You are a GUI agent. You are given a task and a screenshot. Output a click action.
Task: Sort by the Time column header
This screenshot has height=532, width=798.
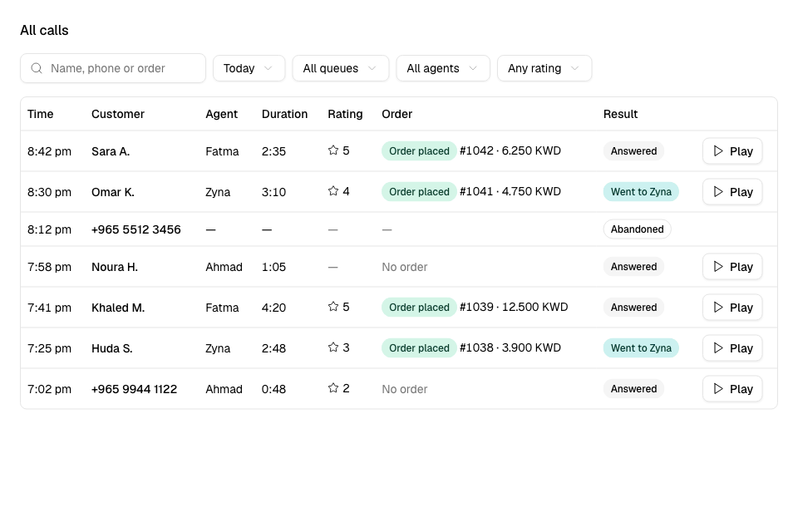(40, 114)
